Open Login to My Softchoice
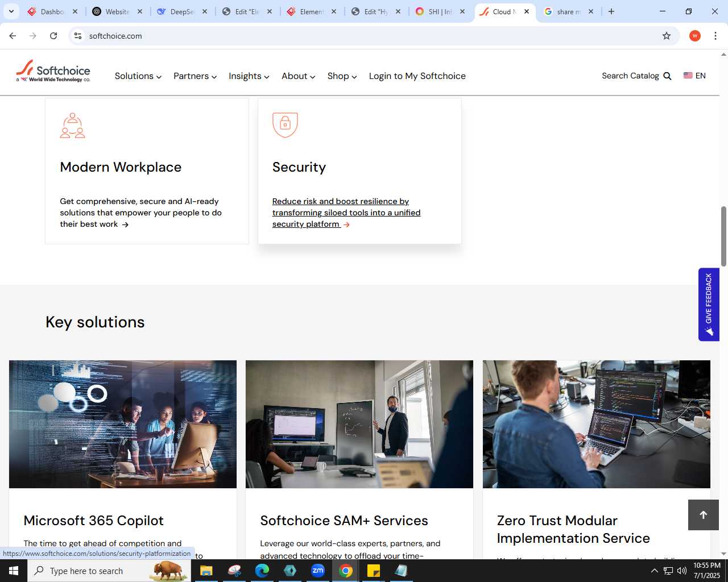 tap(417, 76)
